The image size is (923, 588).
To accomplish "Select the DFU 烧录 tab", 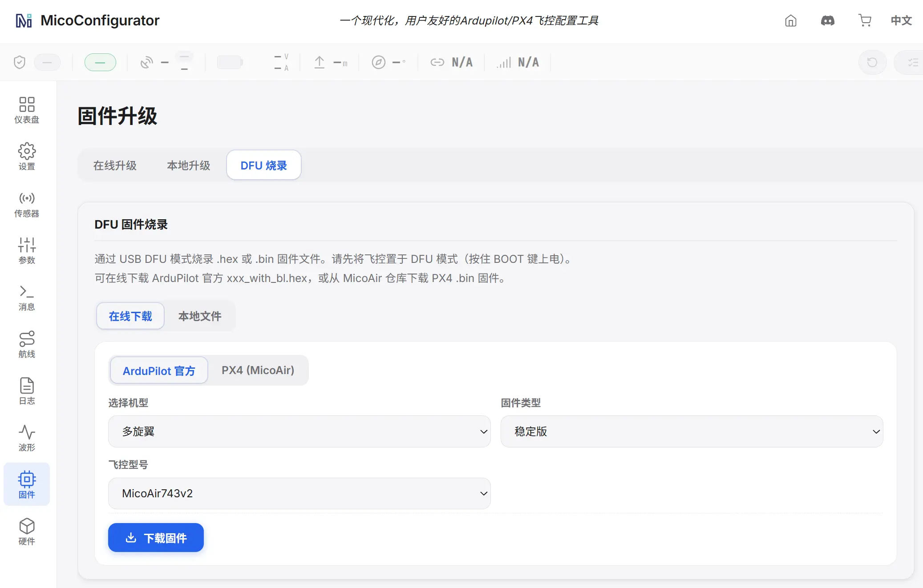I will [x=264, y=165].
